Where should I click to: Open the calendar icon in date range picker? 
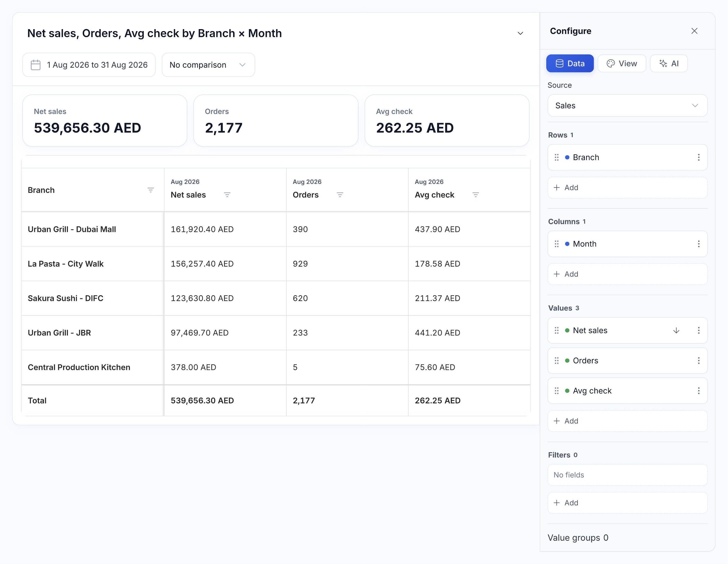(36, 65)
